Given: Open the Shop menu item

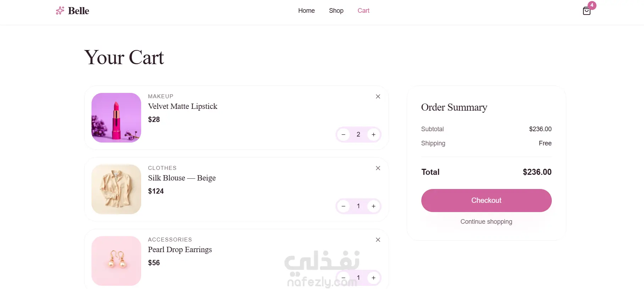Looking at the screenshot, I should pyautogui.click(x=336, y=11).
